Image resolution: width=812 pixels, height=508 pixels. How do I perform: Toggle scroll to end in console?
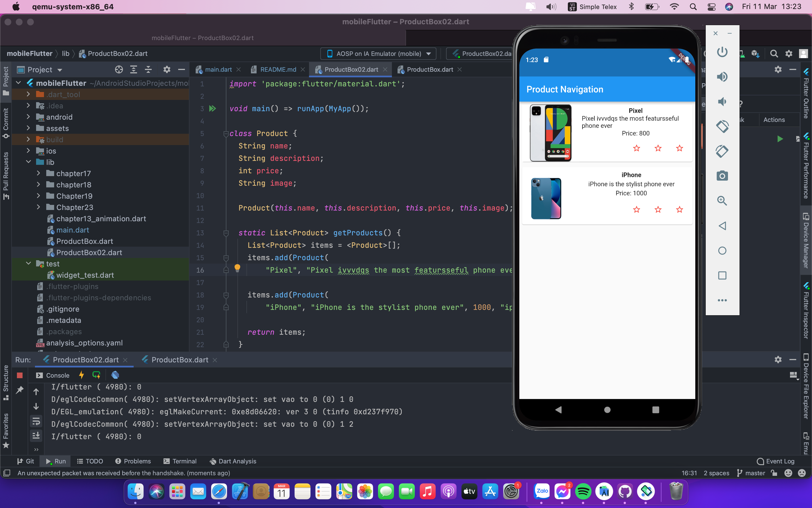(x=36, y=436)
